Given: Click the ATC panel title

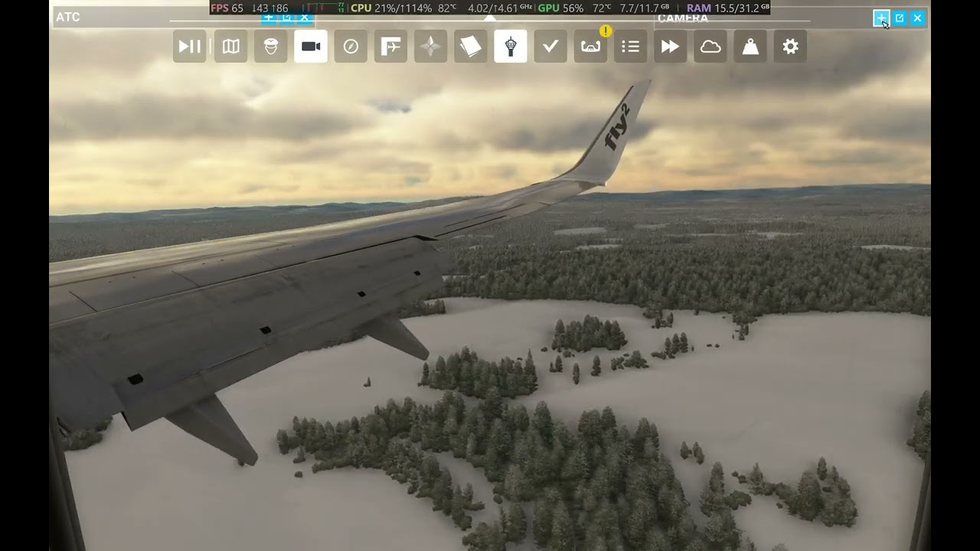Looking at the screenshot, I should (68, 17).
